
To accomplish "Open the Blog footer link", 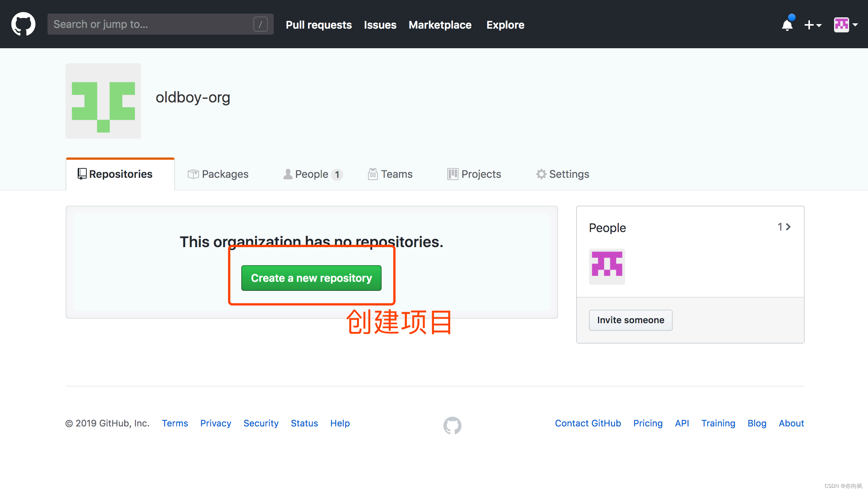I will 757,423.
